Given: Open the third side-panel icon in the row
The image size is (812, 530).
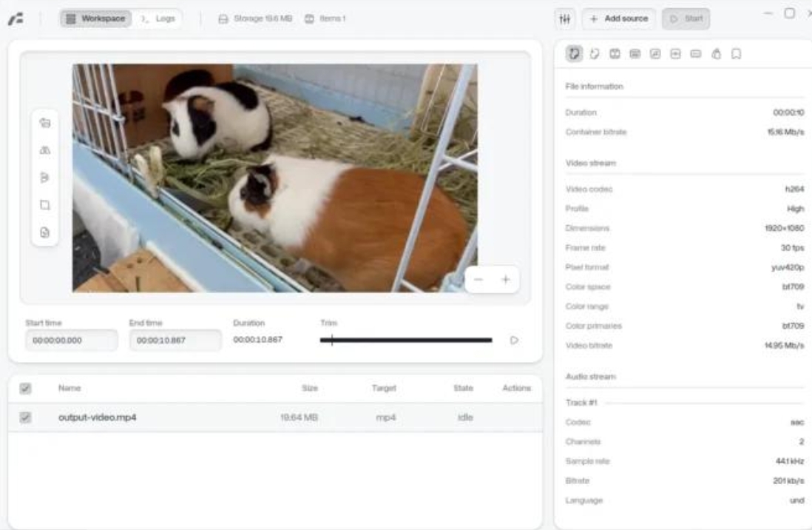Looking at the screenshot, I should [615, 53].
